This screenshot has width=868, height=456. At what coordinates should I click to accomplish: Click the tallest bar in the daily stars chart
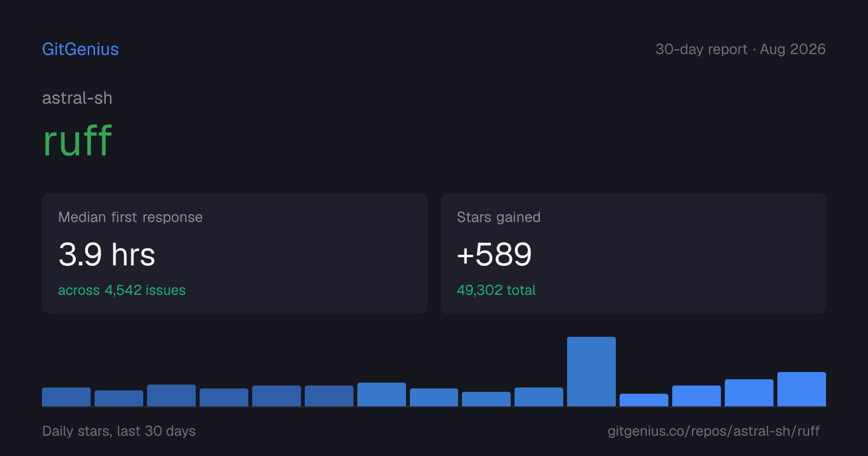[591, 372]
